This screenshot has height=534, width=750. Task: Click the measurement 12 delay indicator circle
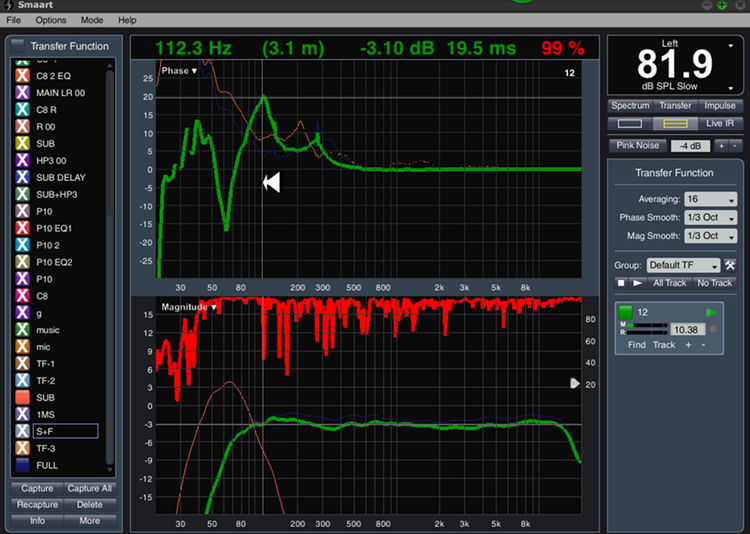[713, 329]
